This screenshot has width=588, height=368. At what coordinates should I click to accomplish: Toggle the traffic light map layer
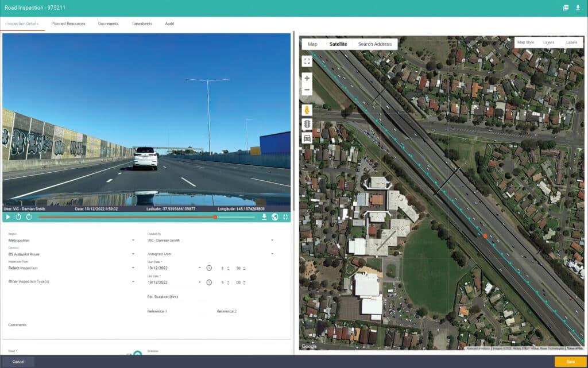point(307,124)
